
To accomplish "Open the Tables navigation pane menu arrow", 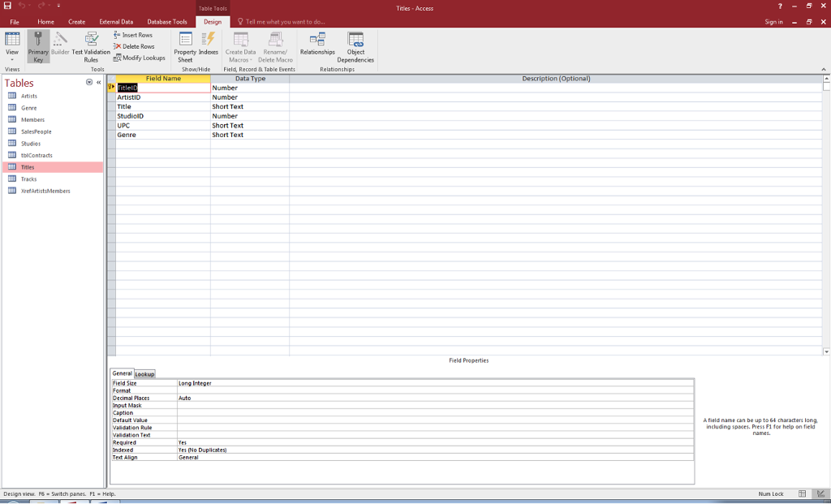I will click(89, 83).
